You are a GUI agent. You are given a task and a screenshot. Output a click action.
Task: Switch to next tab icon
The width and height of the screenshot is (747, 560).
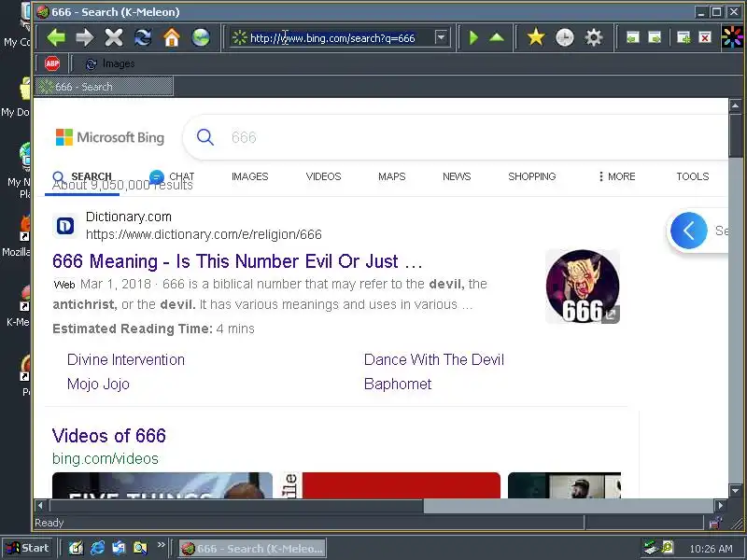click(655, 37)
